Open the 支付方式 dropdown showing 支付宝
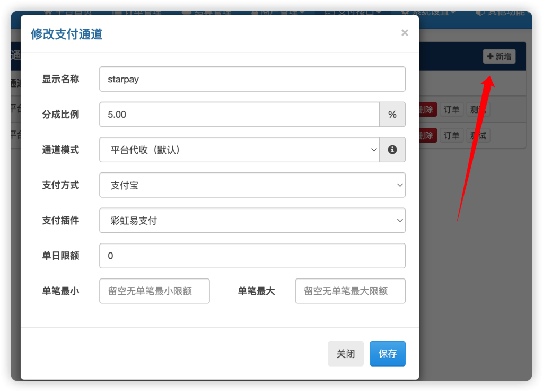 point(252,185)
